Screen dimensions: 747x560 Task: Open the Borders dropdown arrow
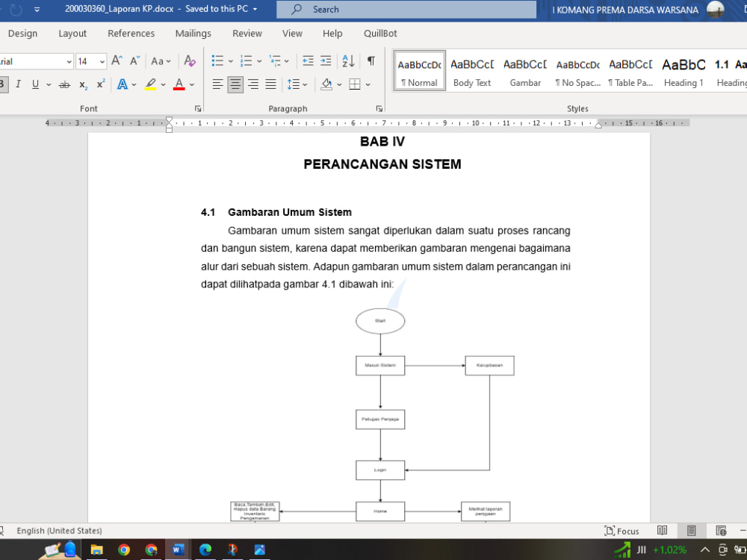pos(368,85)
